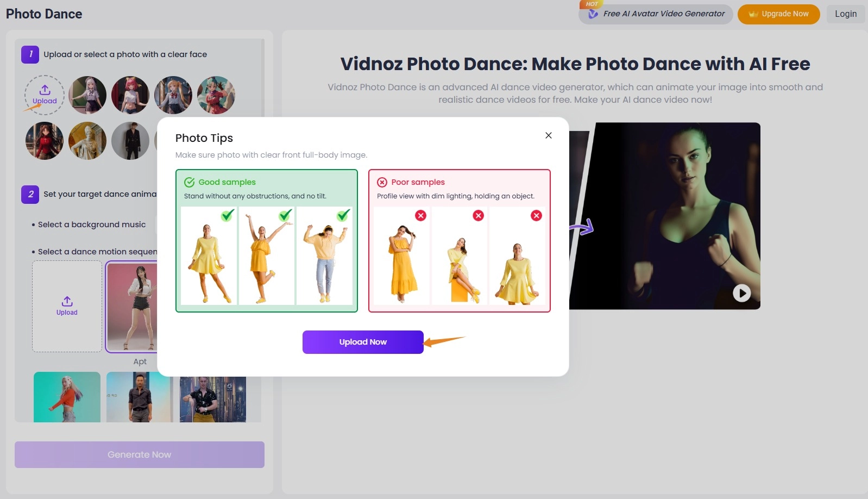Image resolution: width=868 pixels, height=499 pixels.
Task: Select the blonde schoolgirl anime avatar
Action: tap(173, 95)
